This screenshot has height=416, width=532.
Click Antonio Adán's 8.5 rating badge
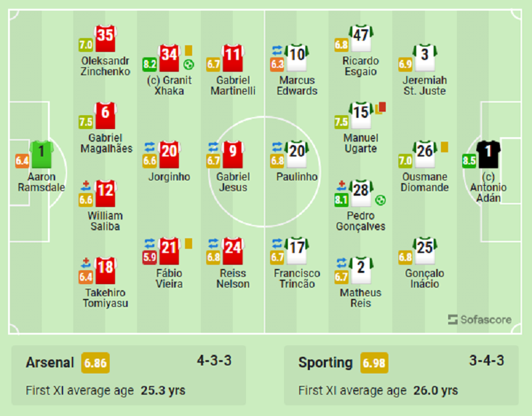469,160
